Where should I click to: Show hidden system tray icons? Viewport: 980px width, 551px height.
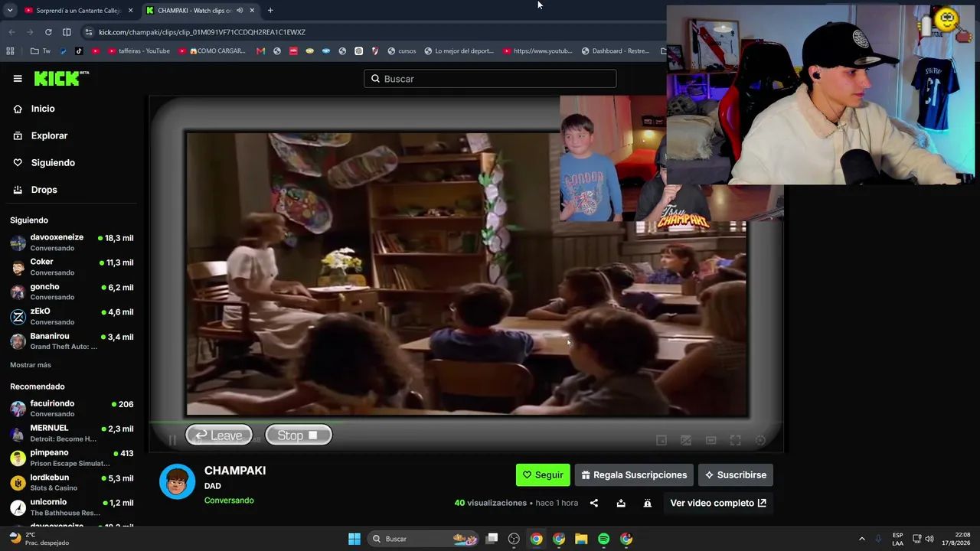(x=861, y=539)
